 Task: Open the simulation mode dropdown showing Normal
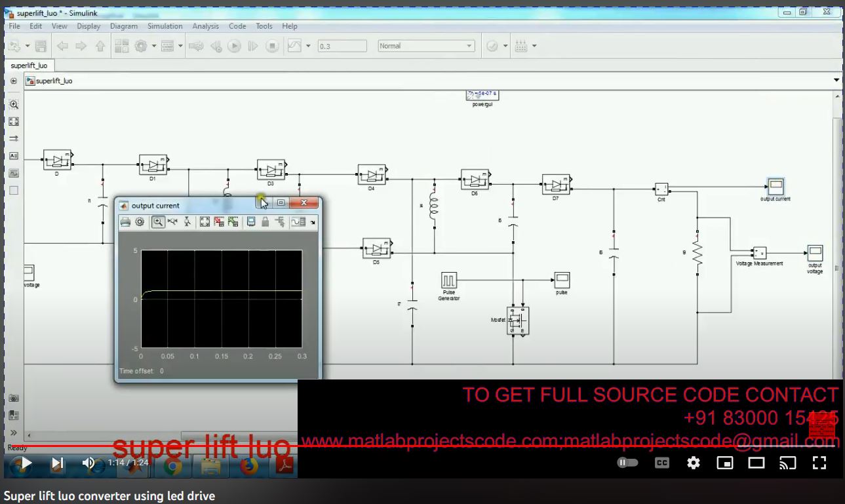click(x=426, y=46)
